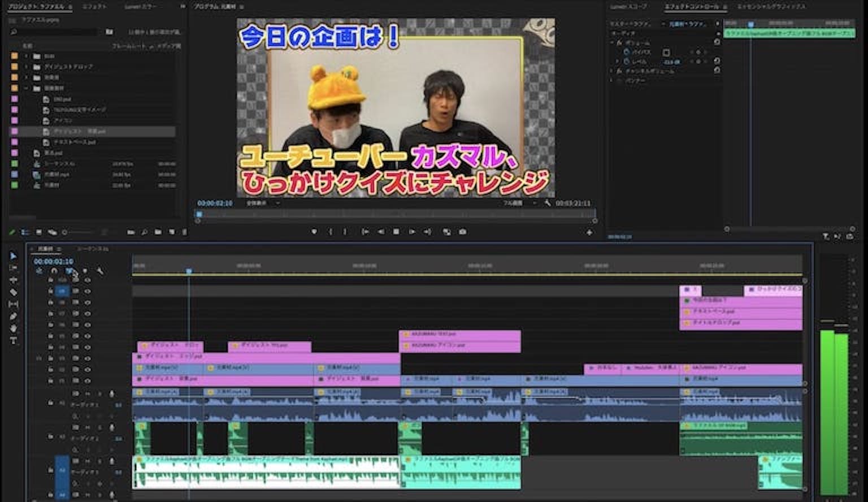Select the Pen tool
Viewport: 868px width, 502px height.
pyautogui.click(x=13, y=316)
